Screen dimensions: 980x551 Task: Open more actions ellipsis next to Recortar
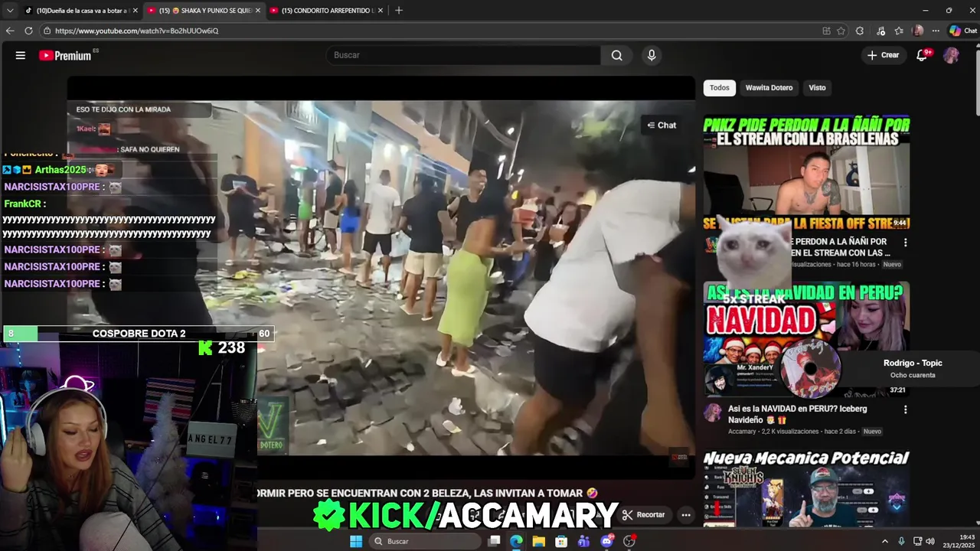686,515
